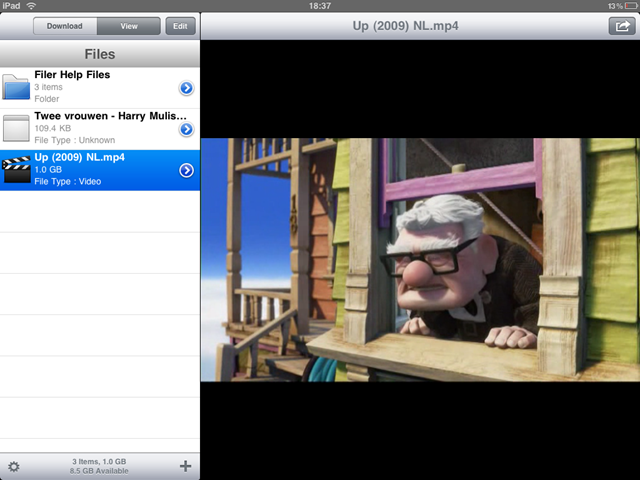The image size is (640, 480).
Task: Select Up (2009) NL.mp4 row
Action: click(x=100, y=170)
